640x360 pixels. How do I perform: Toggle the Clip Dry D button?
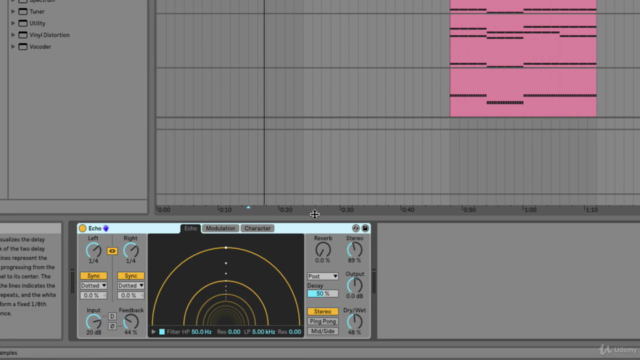[112, 316]
